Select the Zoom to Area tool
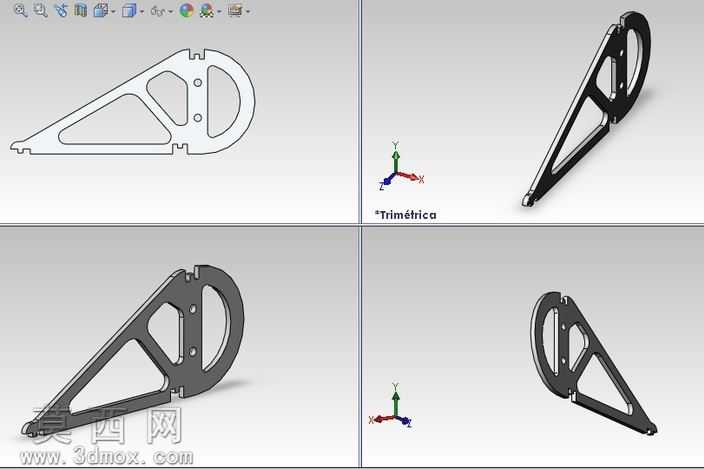Viewport: 704px width, 469px height. [x=40, y=10]
